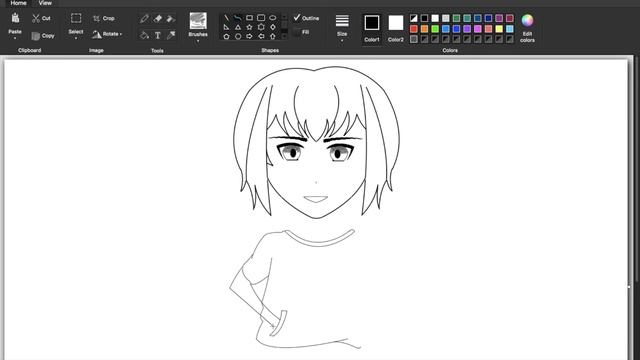Choose the Select rectangle tool

pos(76,18)
